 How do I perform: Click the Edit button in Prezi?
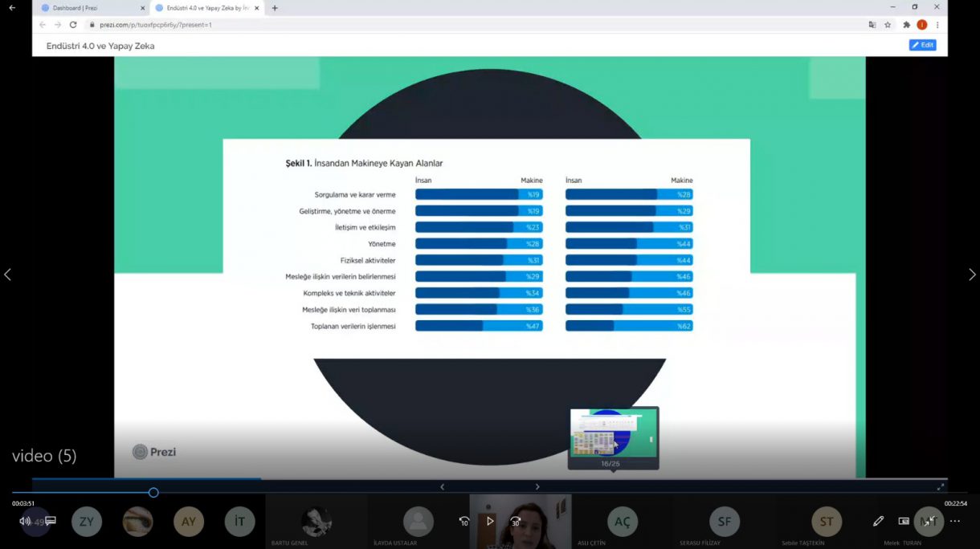coord(922,45)
